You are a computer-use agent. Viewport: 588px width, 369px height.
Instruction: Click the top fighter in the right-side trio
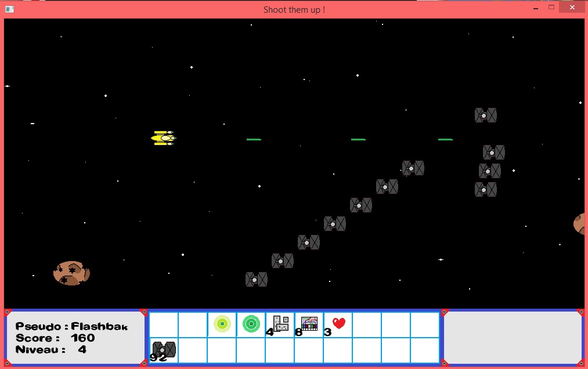click(494, 153)
